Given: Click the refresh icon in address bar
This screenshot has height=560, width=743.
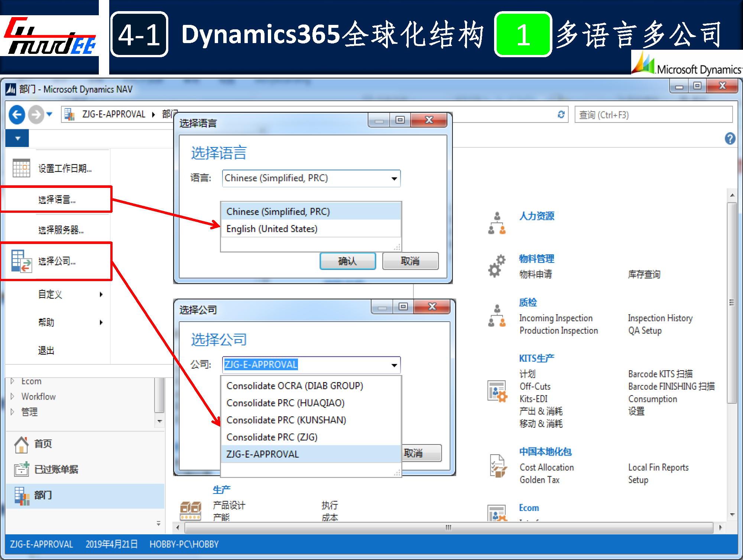Looking at the screenshot, I should (x=561, y=115).
